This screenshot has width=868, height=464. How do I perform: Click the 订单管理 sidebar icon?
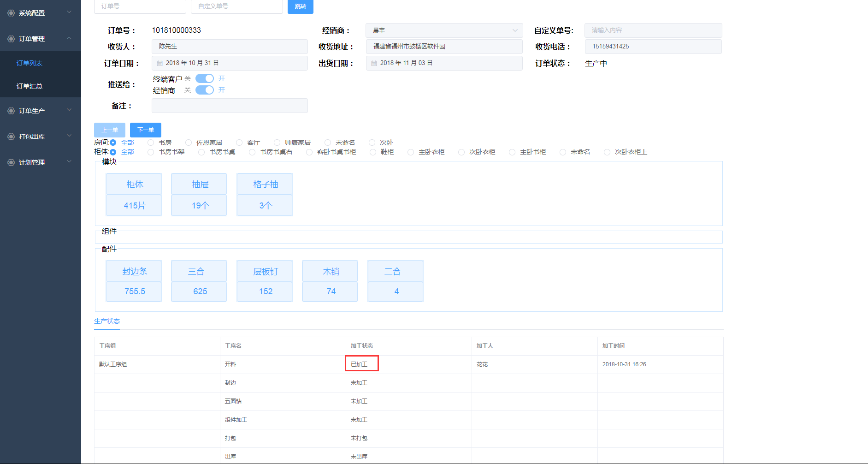pyautogui.click(x=11, y=39)
